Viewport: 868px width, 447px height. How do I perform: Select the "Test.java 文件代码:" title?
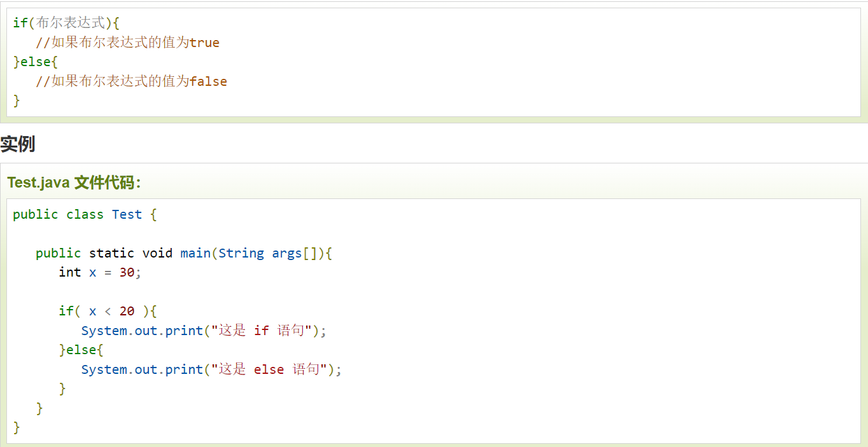click(74, 182)
